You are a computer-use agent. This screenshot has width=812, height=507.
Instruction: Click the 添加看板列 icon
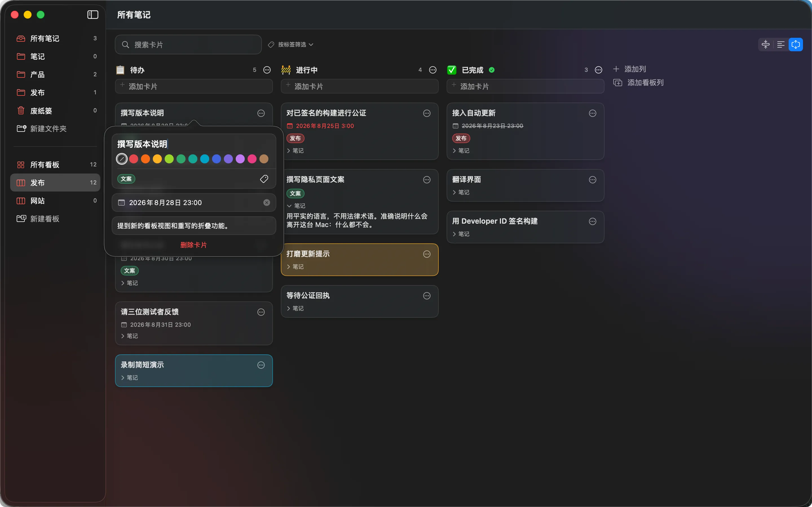click(618, 83)
